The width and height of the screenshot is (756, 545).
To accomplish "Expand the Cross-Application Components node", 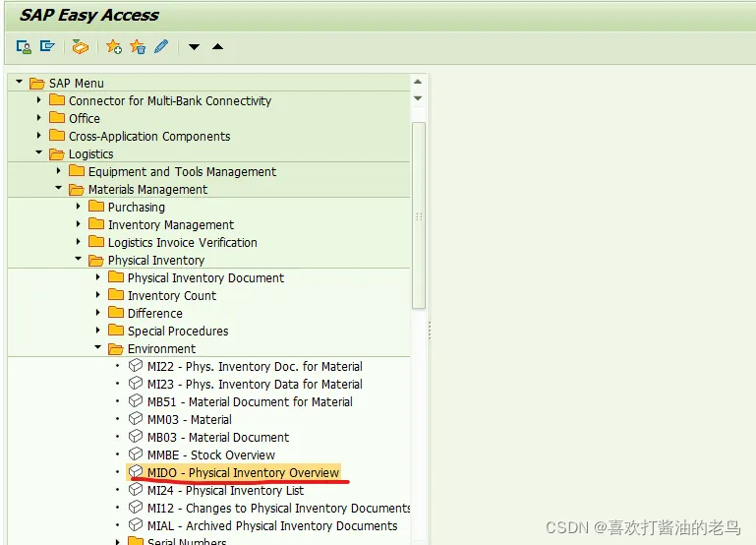I will click(39, 136).
